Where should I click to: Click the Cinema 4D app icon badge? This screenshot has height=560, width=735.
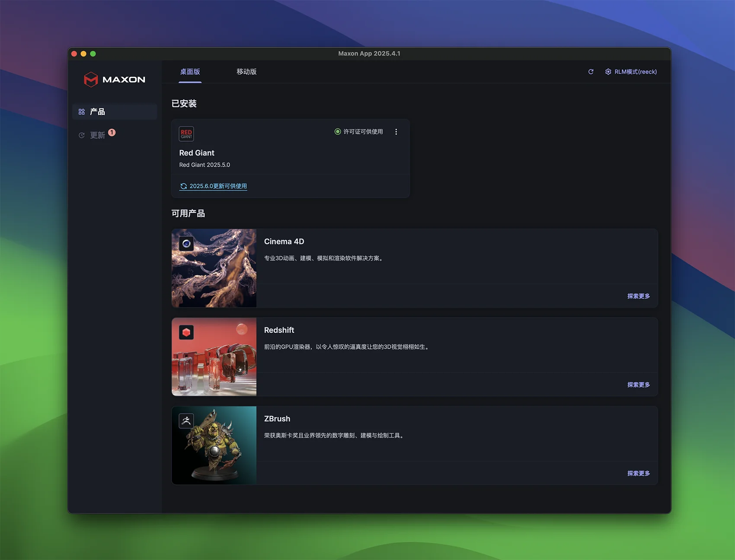coord(186,244)
